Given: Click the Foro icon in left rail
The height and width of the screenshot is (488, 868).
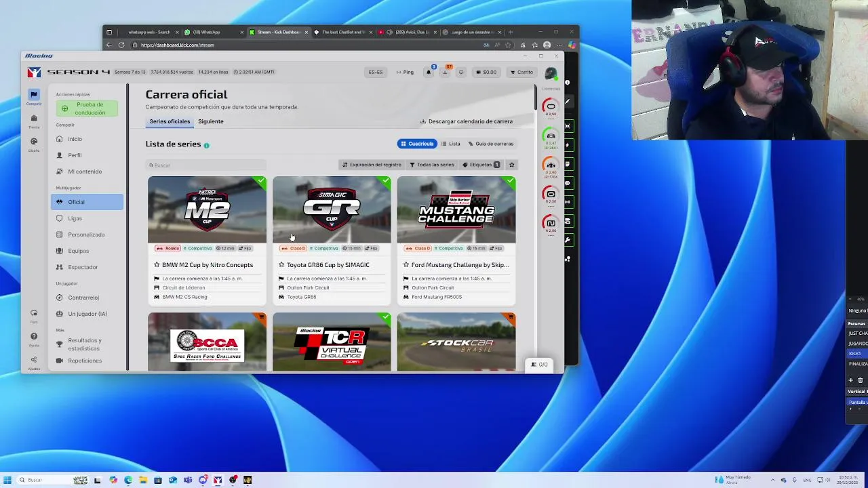Looking at the screenshot, I should tap(33, 314).
